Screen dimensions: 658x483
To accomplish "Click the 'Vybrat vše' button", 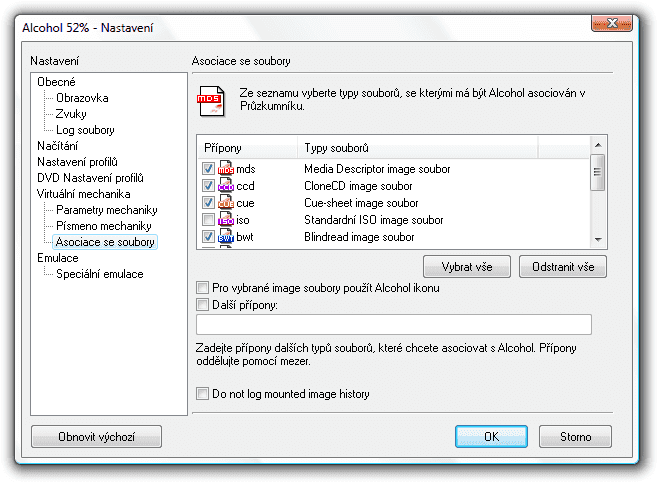I will (x=467, y=267).
